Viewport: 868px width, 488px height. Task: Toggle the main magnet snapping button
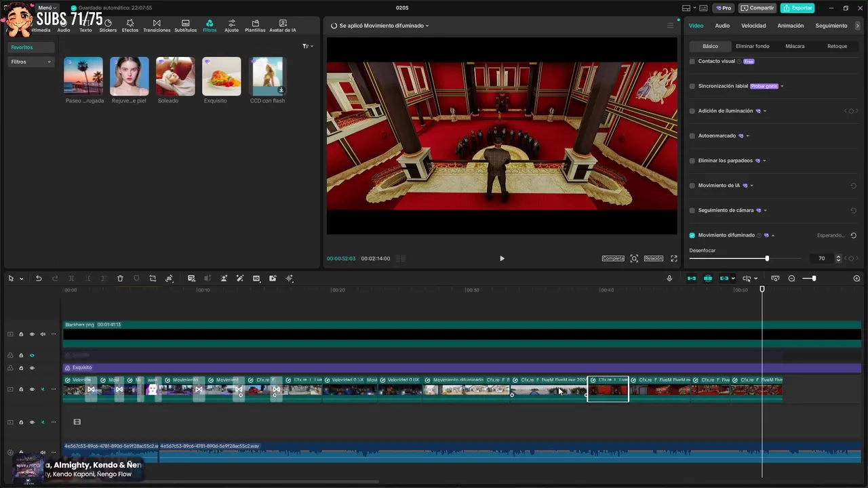point(692,279)
